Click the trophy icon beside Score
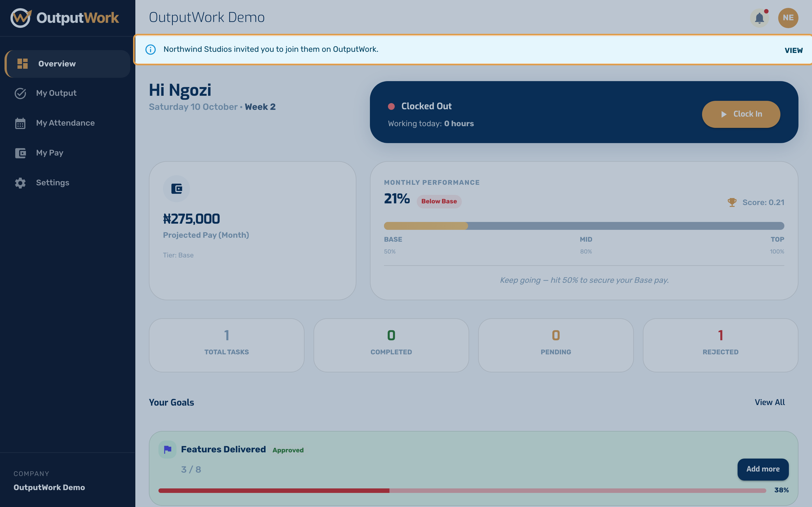 click(x=732, y=203)
